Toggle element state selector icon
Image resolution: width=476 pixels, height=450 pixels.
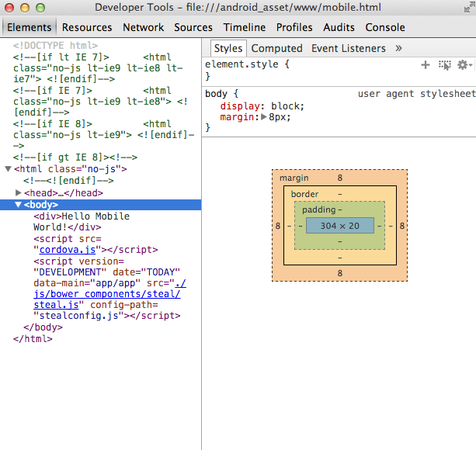click(x=445, y=65)
